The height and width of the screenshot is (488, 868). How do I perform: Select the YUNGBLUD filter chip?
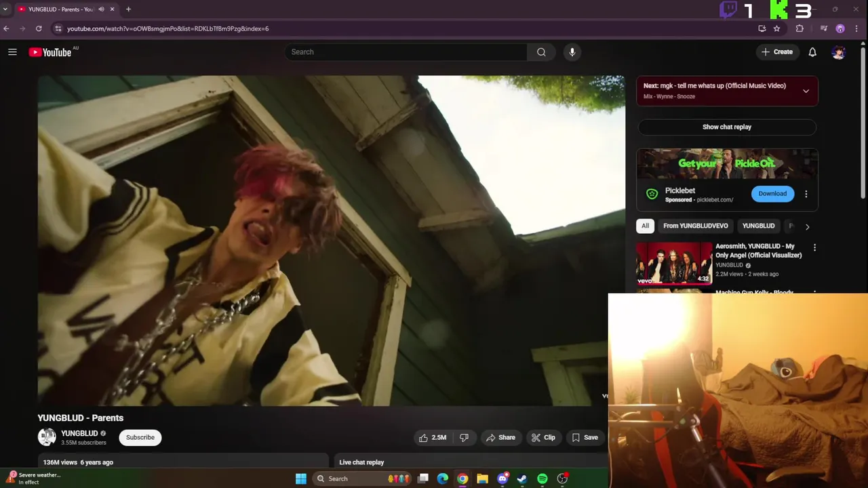tap(758, 226)
